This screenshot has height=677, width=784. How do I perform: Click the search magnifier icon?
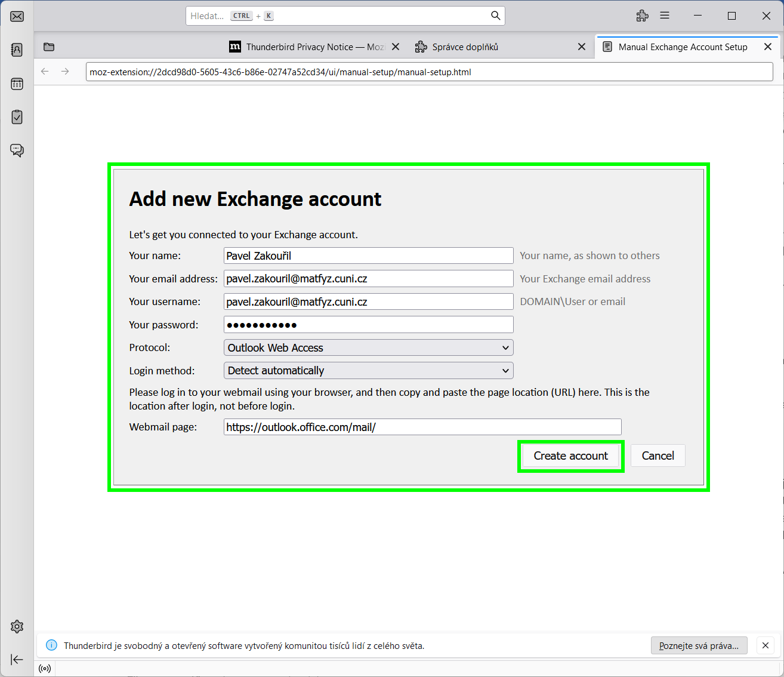[495, 16]
